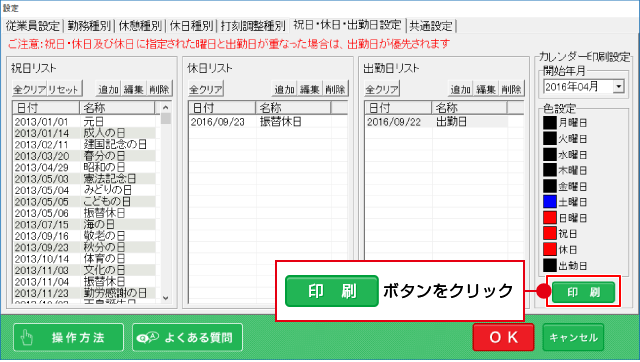This screenshot has height=362, width=640.
Task: Add a new entry to 休日リスト
Action: [x=284, y=89]
